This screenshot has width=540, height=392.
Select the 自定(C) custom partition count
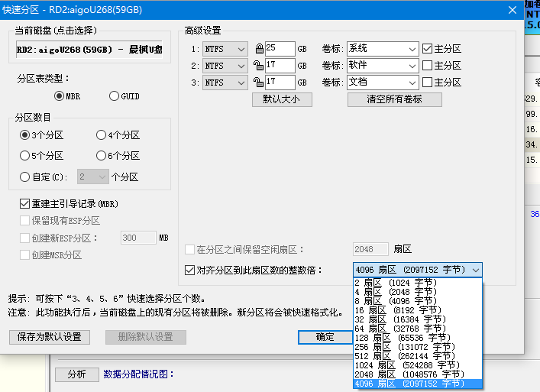pos(44,177)
